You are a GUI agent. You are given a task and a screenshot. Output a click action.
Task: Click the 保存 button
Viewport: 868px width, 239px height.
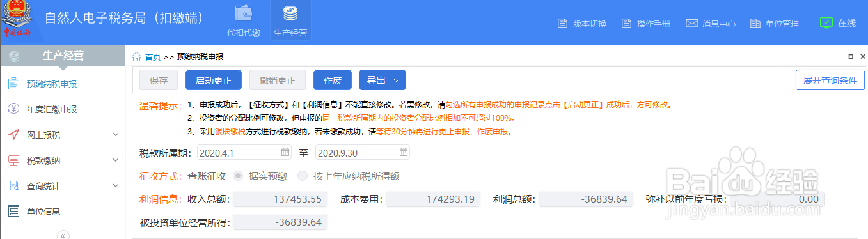pyautogui.click(x=159, y=80)
